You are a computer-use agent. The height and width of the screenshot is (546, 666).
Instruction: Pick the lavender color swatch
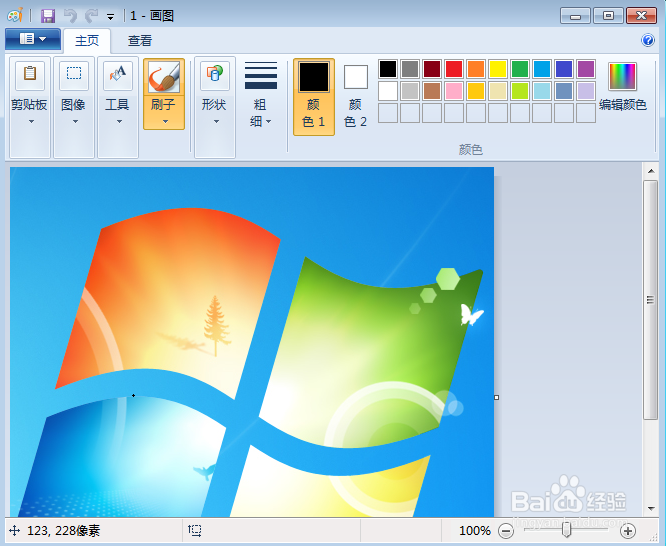(x=586, y=91)
